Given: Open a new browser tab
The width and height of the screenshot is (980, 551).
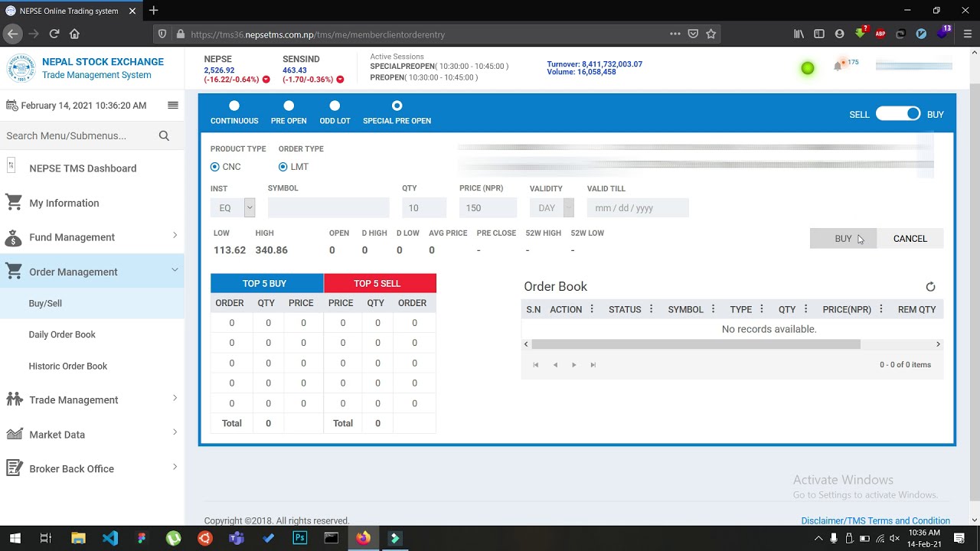Looking at the screenshot, I should click(153, 11).
